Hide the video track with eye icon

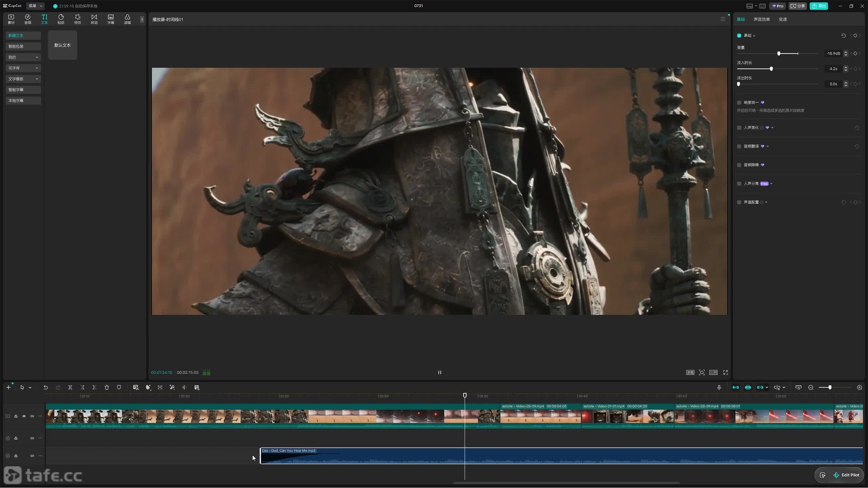tap(24, 416)
